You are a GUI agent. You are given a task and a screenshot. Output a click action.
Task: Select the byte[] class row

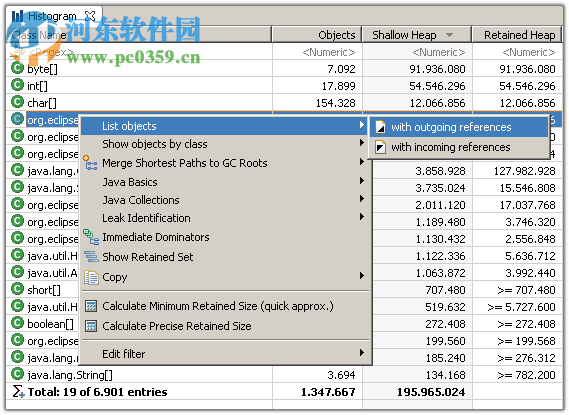pos(284,69)
